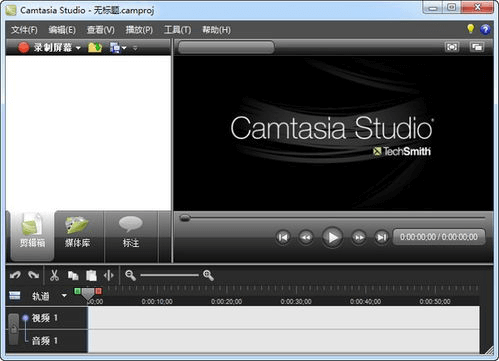Click the time counter 0:00:00;00 display
Viewport: 499px width, 361px height.
(439, 237)
